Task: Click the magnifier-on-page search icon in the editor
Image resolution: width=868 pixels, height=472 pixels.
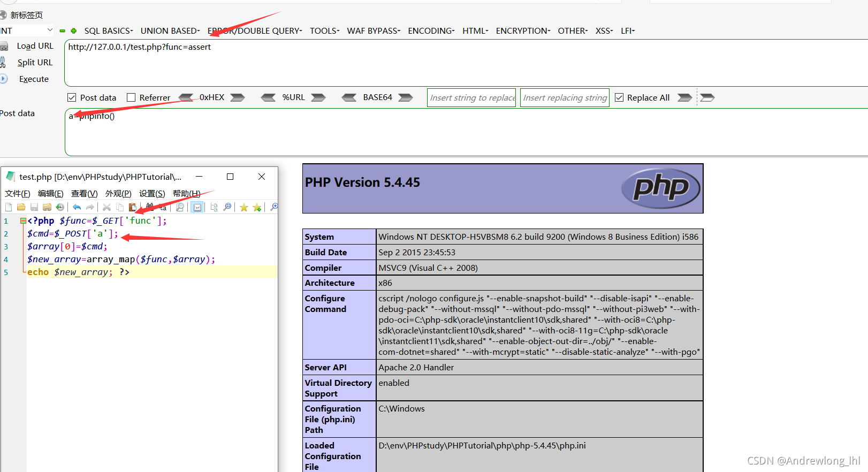Action: (x=180, y=207)
